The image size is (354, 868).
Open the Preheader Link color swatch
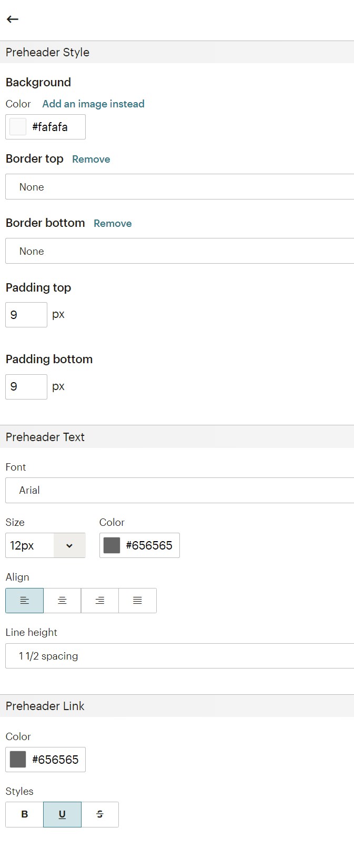click(x=18, y=760)
